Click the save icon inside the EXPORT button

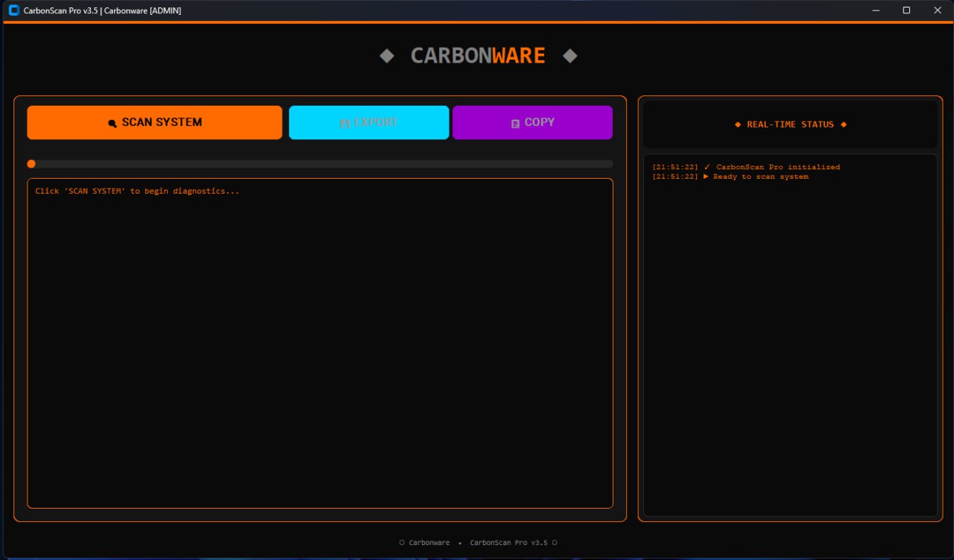[x=345, y=122]
